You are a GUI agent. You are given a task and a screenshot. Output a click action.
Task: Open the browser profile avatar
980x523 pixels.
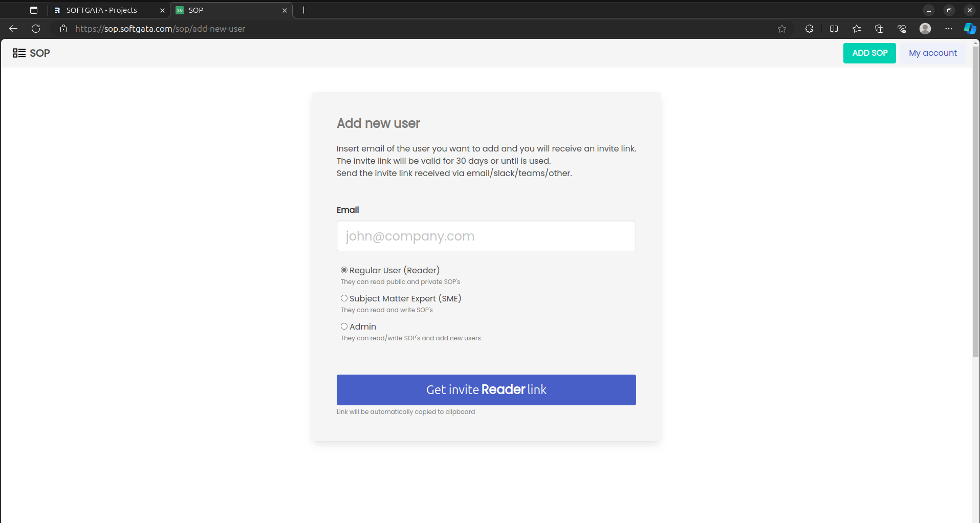pyautogui.click(x=925, y=29)
